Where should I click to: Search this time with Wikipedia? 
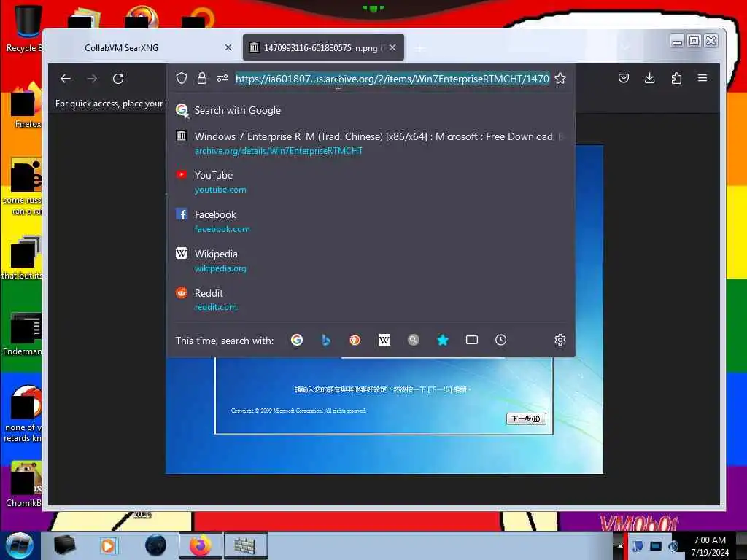click(384, 340)
